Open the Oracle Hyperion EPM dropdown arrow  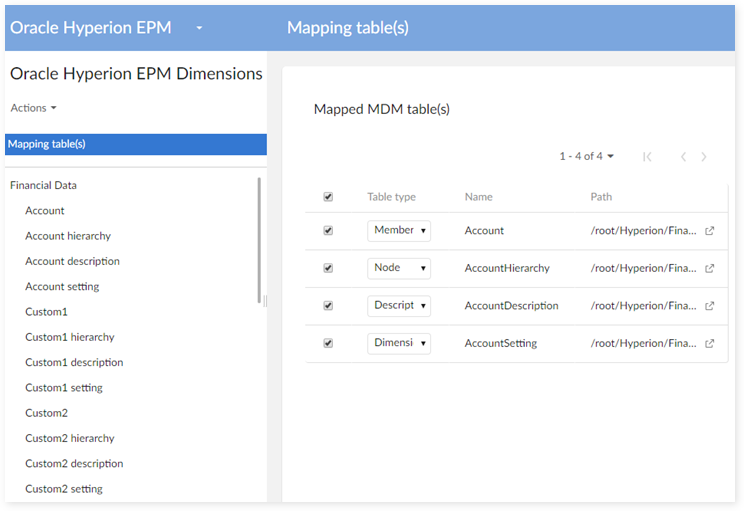pyautogui.click(x=199, y=28)
